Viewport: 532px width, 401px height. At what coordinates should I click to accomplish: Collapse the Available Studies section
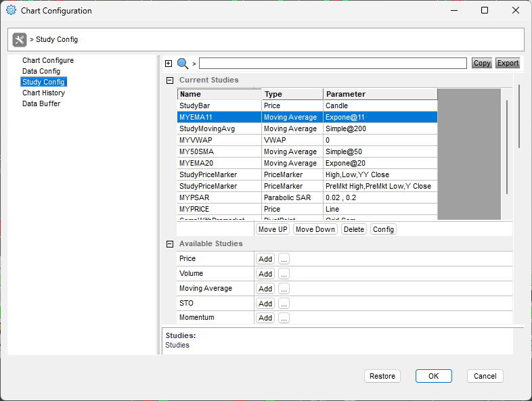(169, 244)
